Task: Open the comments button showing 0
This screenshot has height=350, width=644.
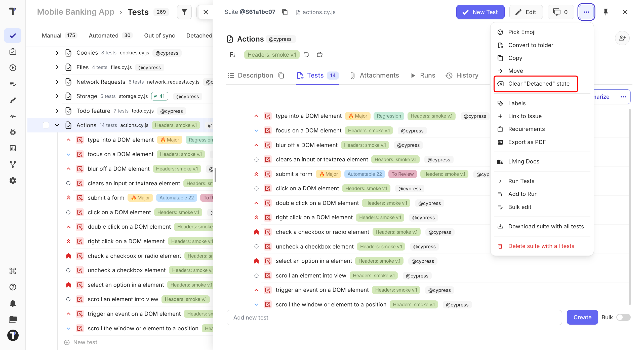Action: (x=560, y=12)
